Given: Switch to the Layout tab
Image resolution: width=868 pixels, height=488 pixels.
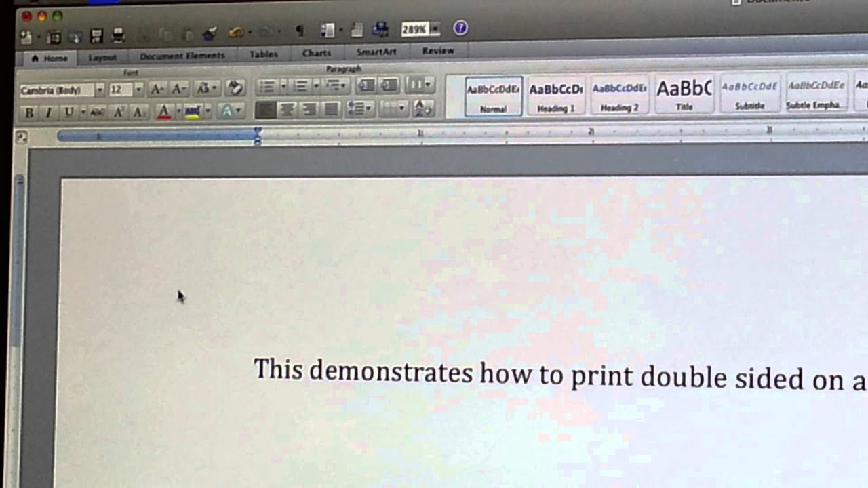Looking at the screenshot, I should point(102,58).
